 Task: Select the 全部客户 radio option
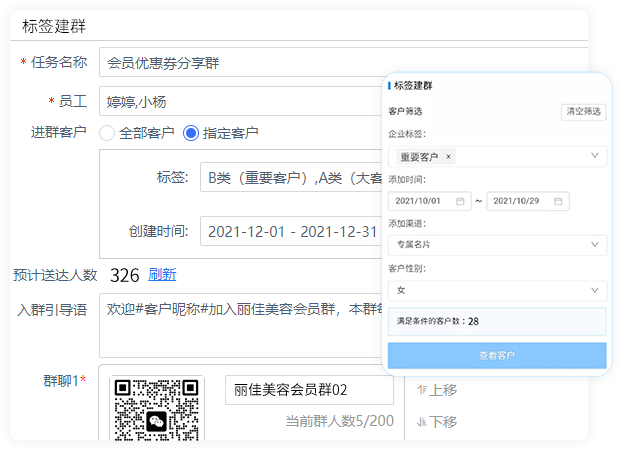click(x=108, y=132)
